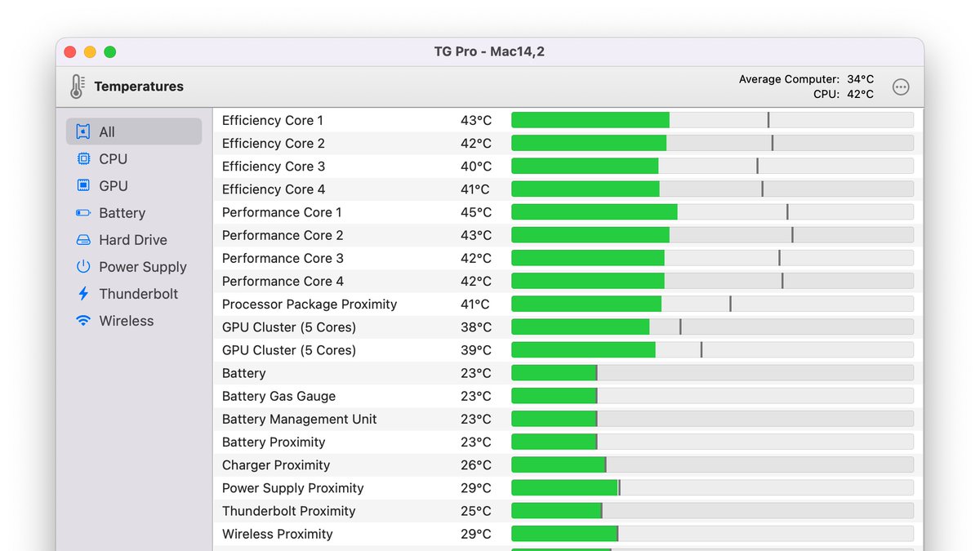Select Processor Package Proximity row label
This screenshot has width=980, height=551.
310,304
